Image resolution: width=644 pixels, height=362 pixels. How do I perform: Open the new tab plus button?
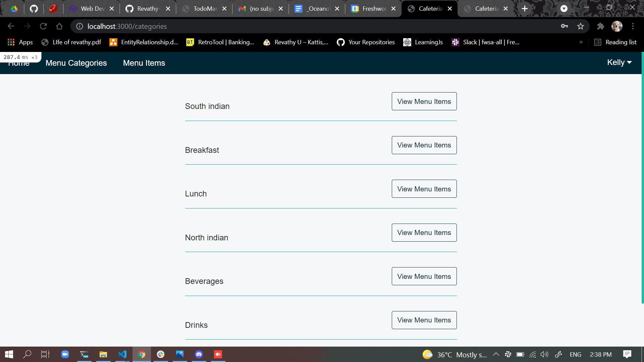point(525,9)
